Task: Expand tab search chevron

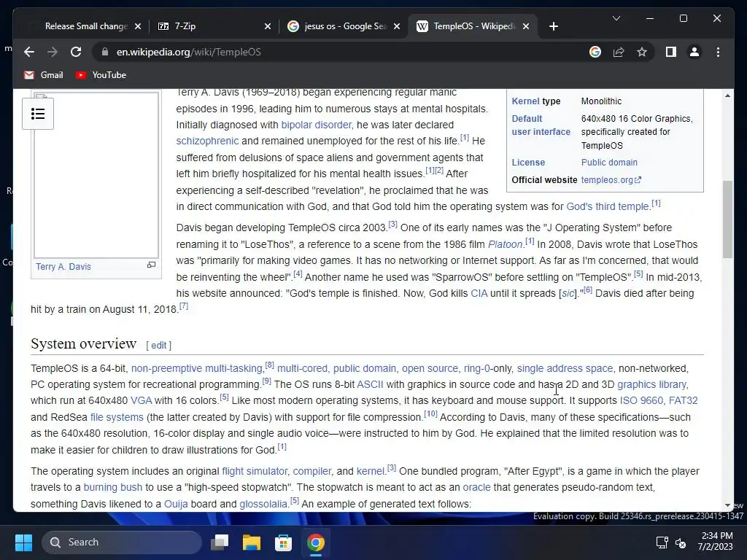Action: [616, 18]
